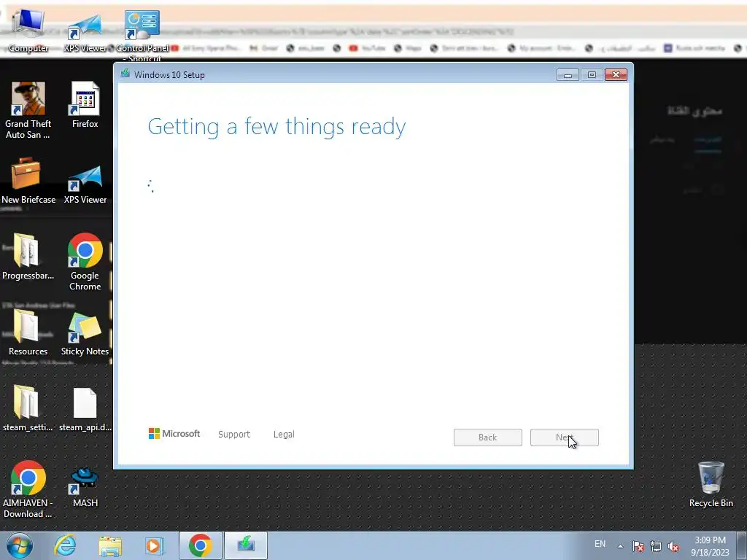The image size is (747, 560).
Task: Show hidden tray icons arrow
Action: [x=620, y=546]
